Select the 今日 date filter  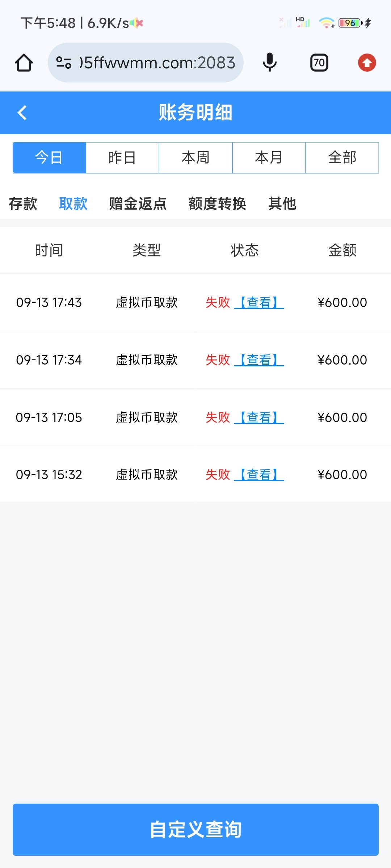click(49, 158)
